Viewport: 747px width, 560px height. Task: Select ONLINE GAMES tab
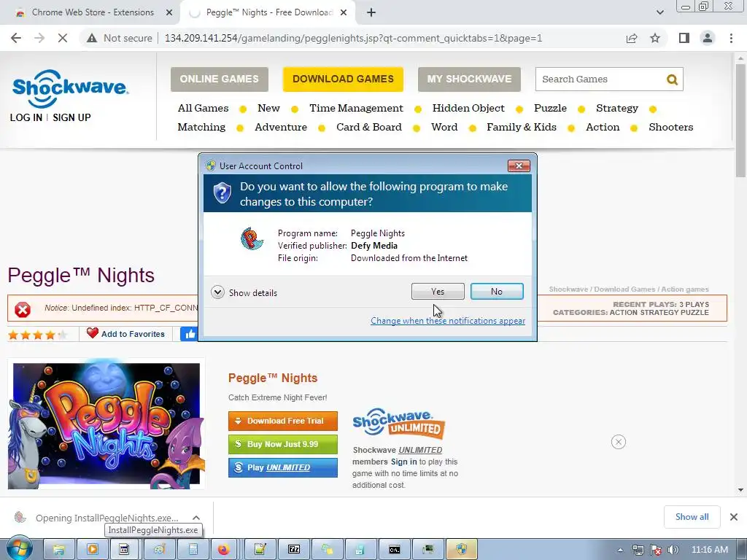pos(219,79)
